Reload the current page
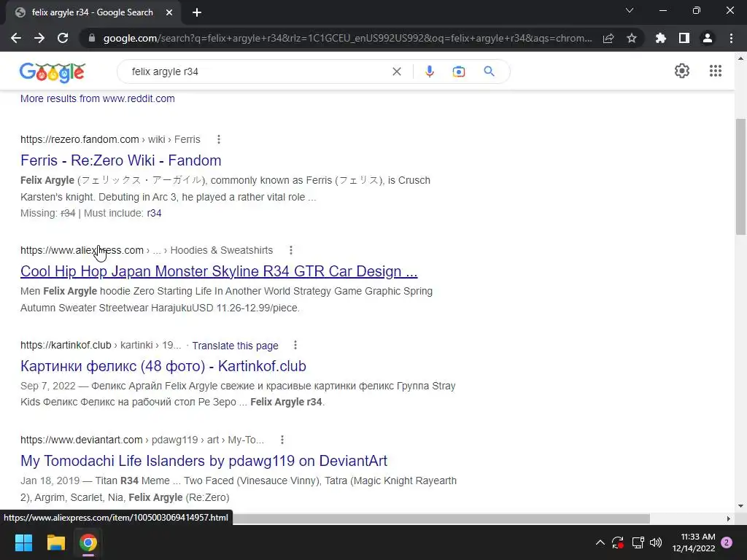Screen dimensions: 747x560 [x=63, y=38]
